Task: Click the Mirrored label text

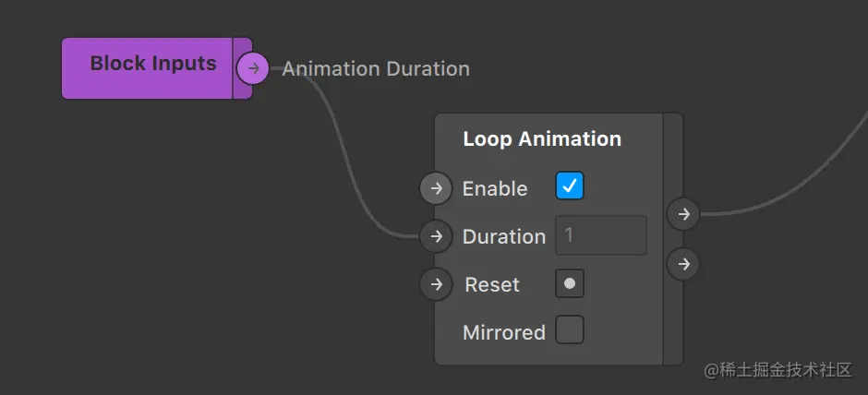Action: (x=504, y=332)
